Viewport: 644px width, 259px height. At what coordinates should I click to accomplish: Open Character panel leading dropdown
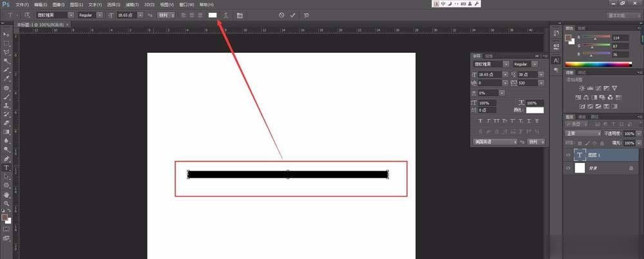tap(541, 74)
